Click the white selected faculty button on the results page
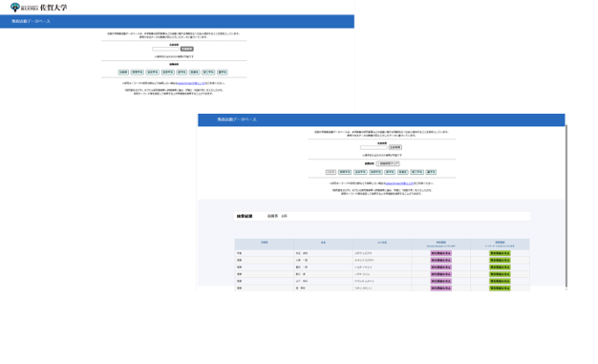The image size is (598, 364). pos(331,172)
